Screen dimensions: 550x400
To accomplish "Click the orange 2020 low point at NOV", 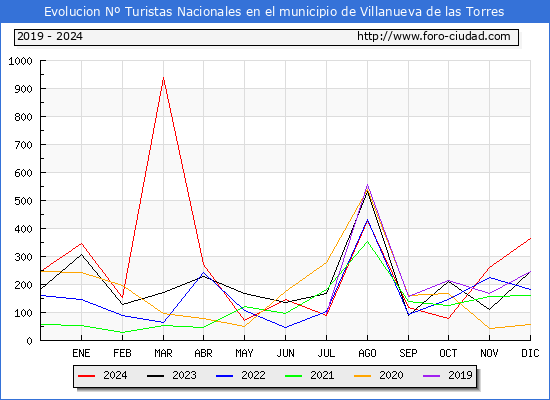I will click(489, 329).
